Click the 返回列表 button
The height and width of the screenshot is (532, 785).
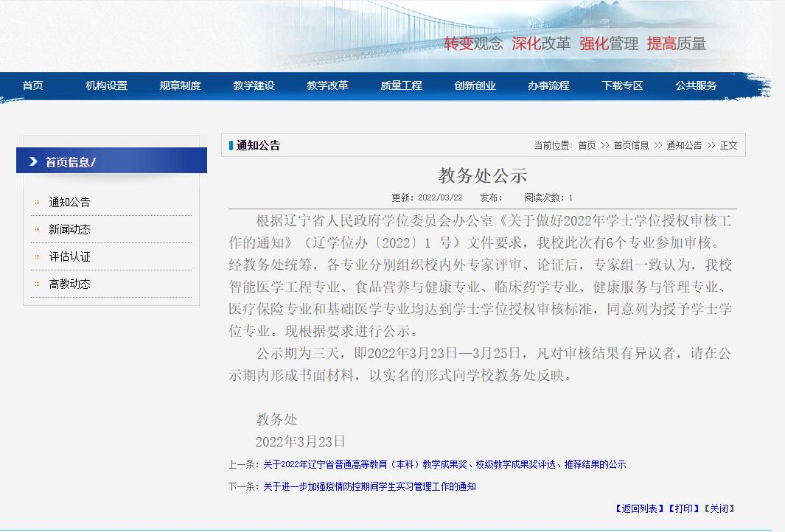point(639,508)
